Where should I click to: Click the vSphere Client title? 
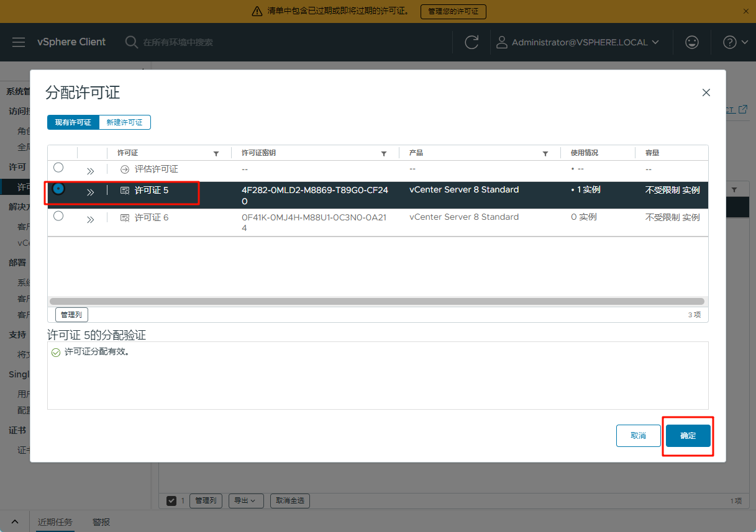(x=71, y=42)
